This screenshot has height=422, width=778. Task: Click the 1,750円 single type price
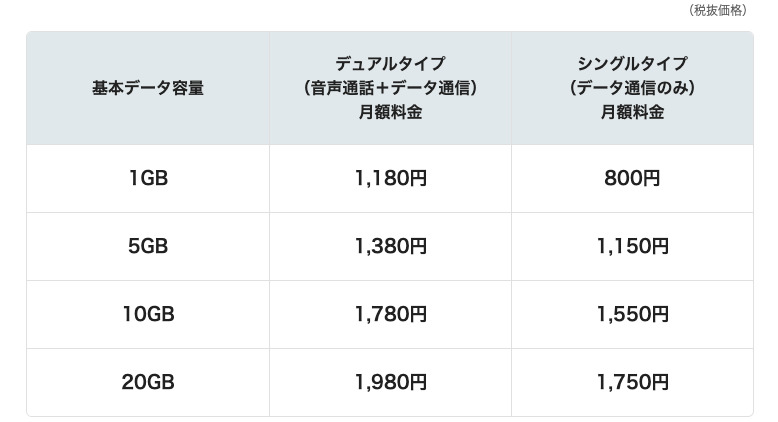632,382
